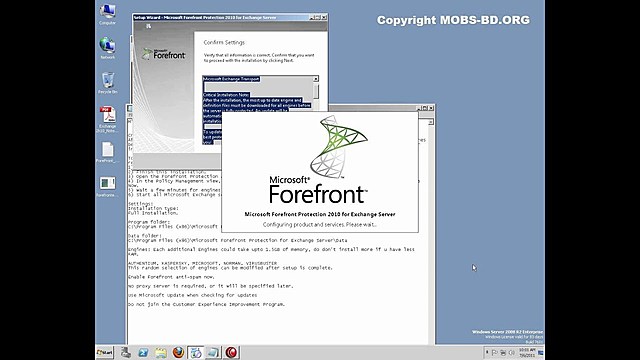Click the red screen recorder taskbar icon
This screenshot has height=360, width=640.
[x=231, y=352]
